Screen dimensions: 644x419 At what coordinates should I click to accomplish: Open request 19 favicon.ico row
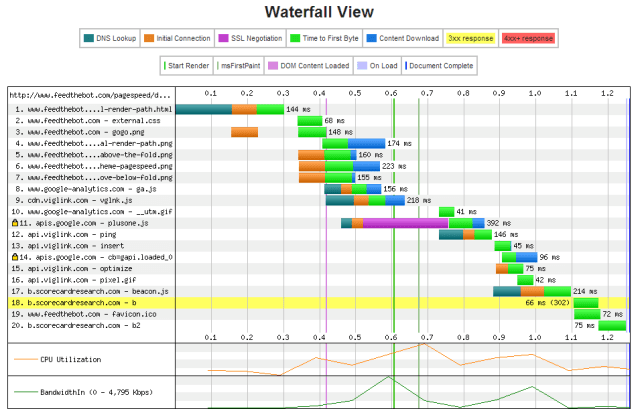(x=88, y=313)
